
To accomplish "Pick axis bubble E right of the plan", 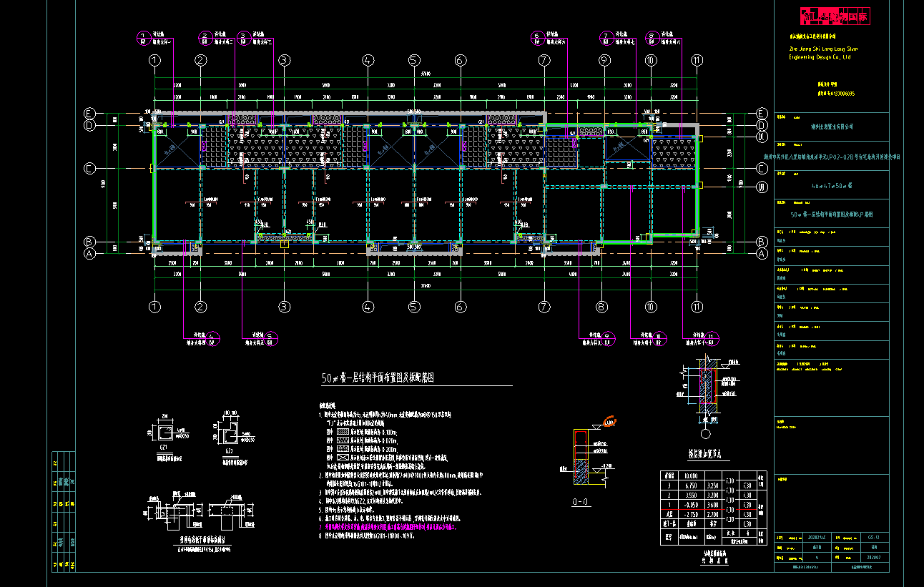I will coord(762,113).
